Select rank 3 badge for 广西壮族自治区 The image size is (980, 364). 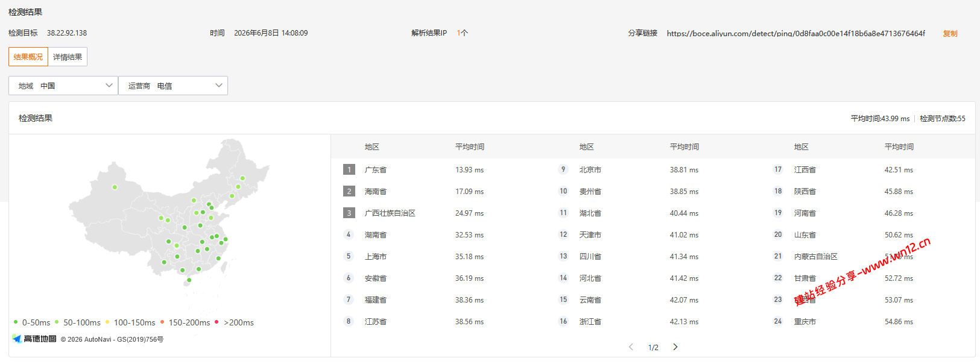[349, 213]
